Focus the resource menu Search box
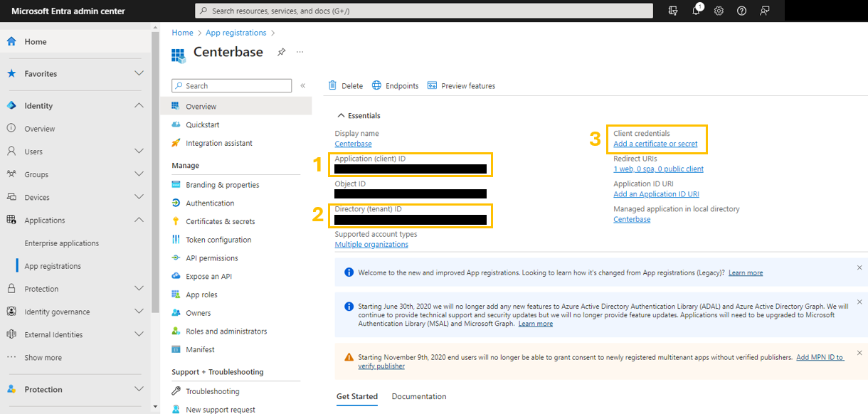 [232, 85]
